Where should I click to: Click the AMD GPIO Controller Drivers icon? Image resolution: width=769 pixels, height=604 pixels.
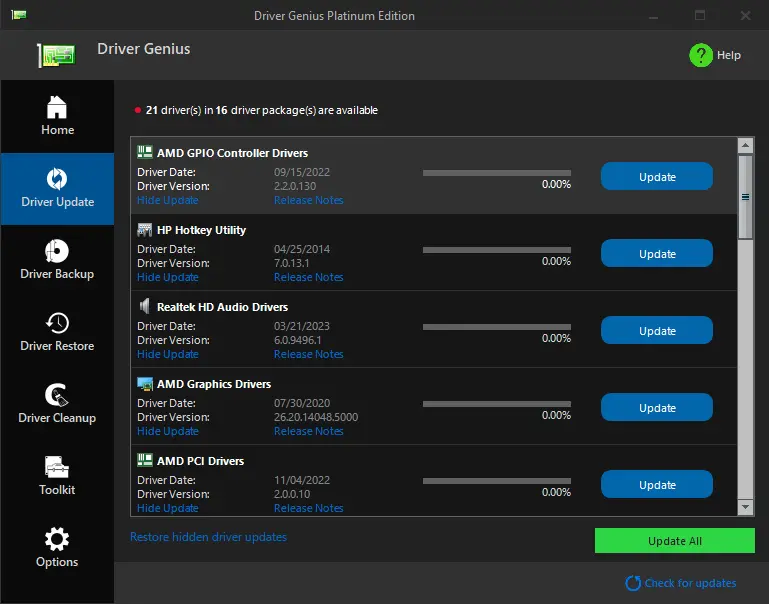click(145, 152)
